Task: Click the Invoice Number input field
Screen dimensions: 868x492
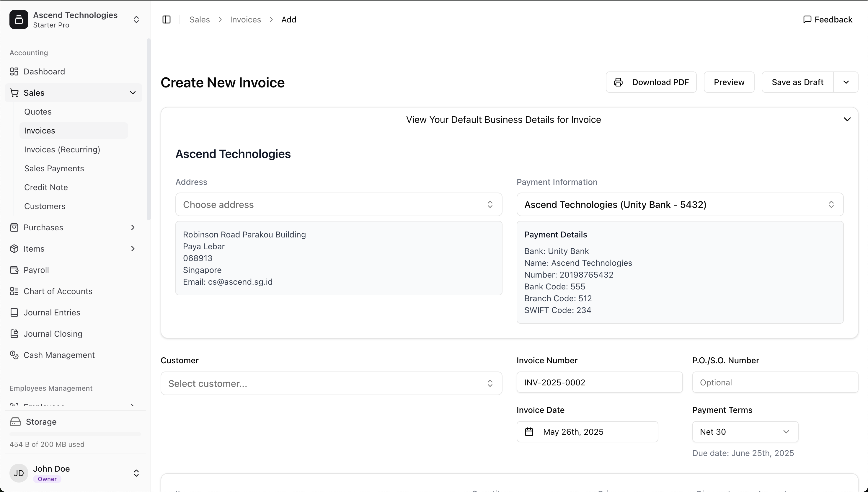Action: click(x=600, y=382)
